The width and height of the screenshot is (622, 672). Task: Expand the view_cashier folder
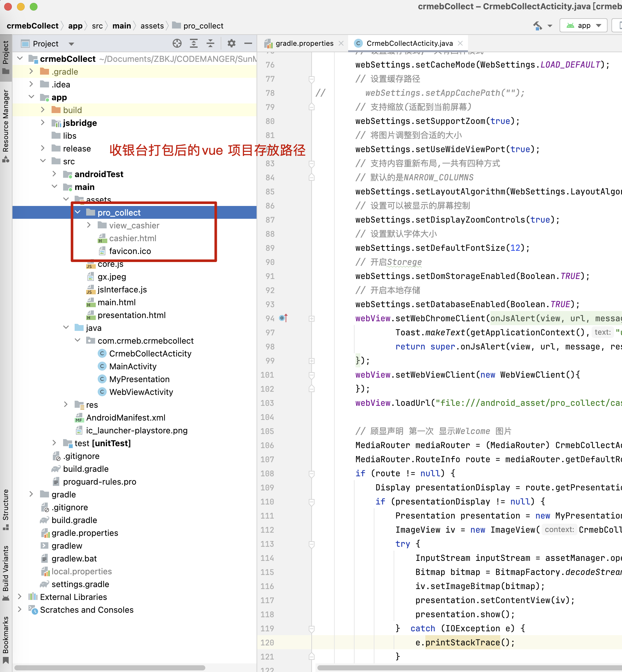pos(89,225)
